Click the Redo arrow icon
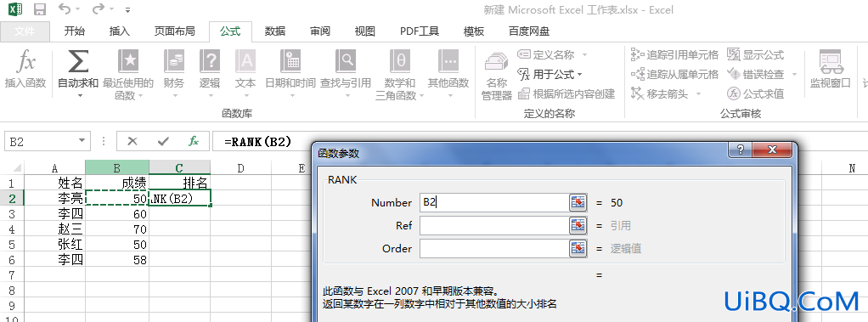This screenshot has width=868, height=322. pos(99,9)
